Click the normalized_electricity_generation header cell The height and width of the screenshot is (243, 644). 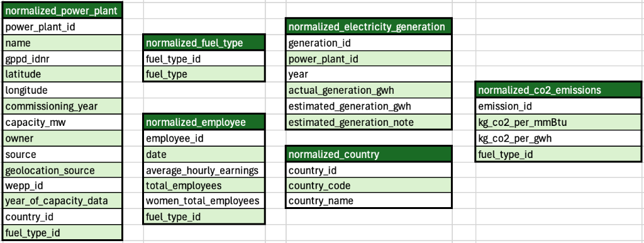tap(369, 26)
